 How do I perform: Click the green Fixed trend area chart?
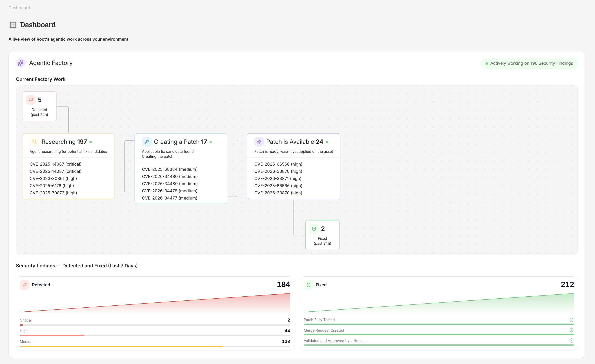coord(439,303)
